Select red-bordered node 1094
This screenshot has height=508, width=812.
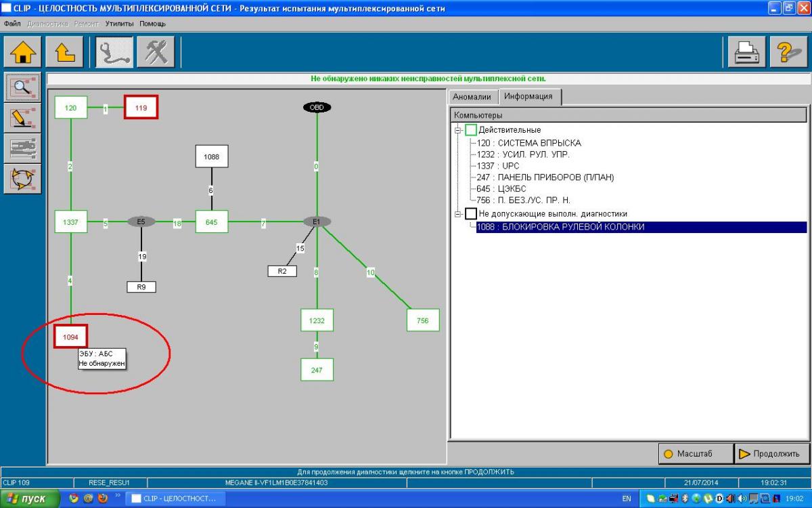coord(71,337)
